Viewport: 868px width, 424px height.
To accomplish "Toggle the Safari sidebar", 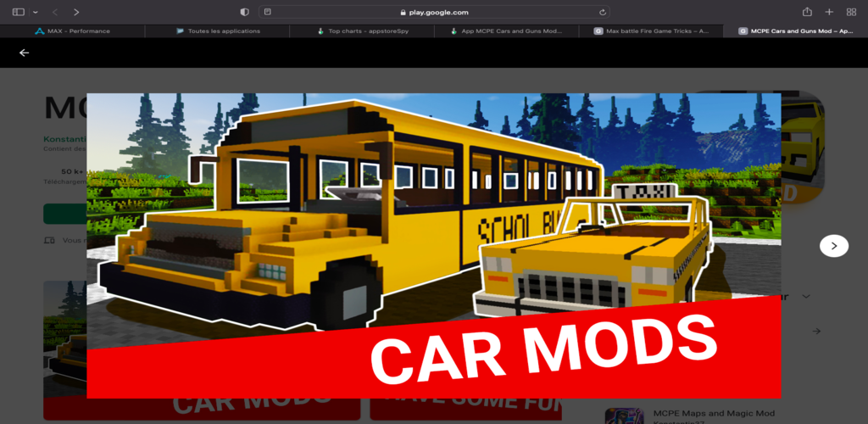I will 19,12.
